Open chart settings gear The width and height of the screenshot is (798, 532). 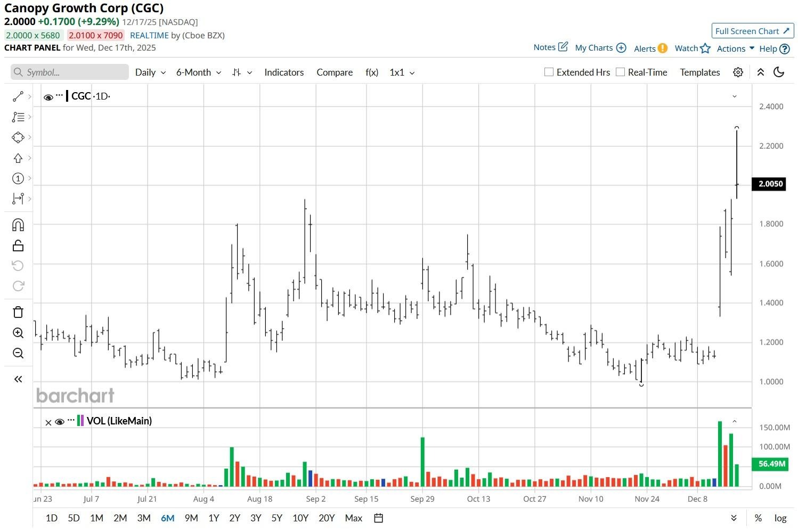[738, 72]
